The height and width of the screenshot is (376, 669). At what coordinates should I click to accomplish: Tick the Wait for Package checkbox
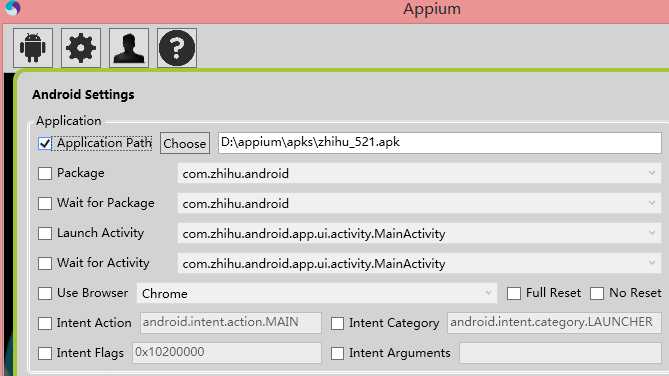45,203
